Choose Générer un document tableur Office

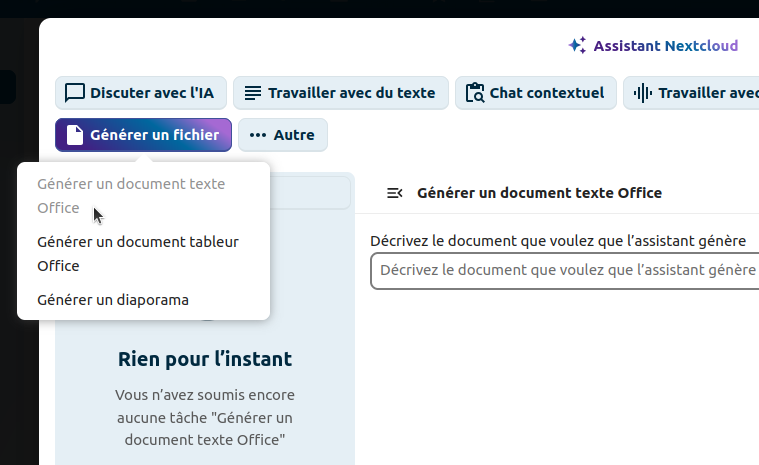tap(143, 254)
